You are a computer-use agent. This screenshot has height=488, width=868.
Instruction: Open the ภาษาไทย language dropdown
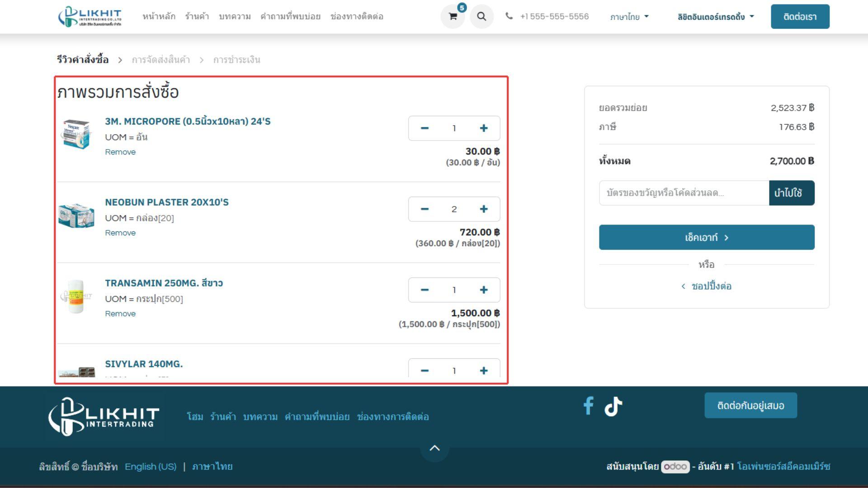[x=629, y=17]
